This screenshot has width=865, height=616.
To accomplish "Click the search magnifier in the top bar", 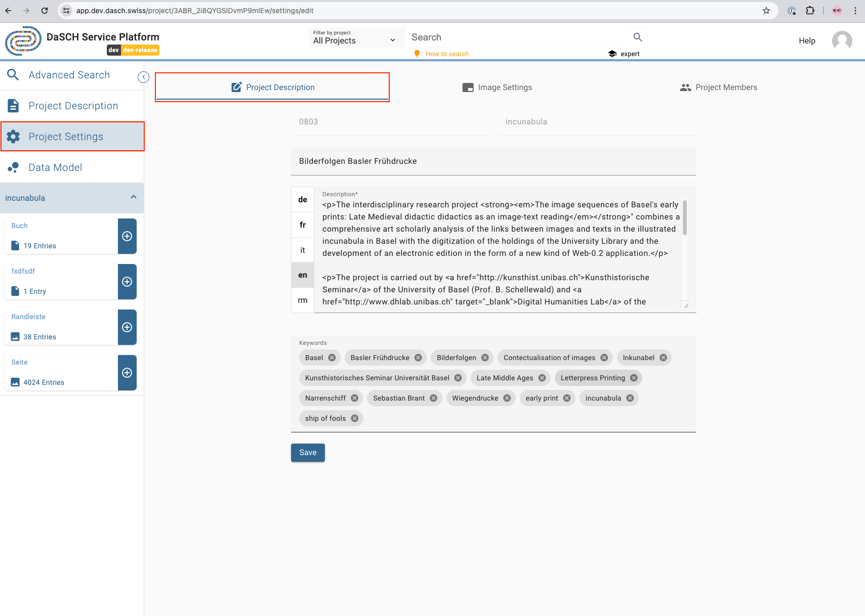I will (x=637, y=37).
